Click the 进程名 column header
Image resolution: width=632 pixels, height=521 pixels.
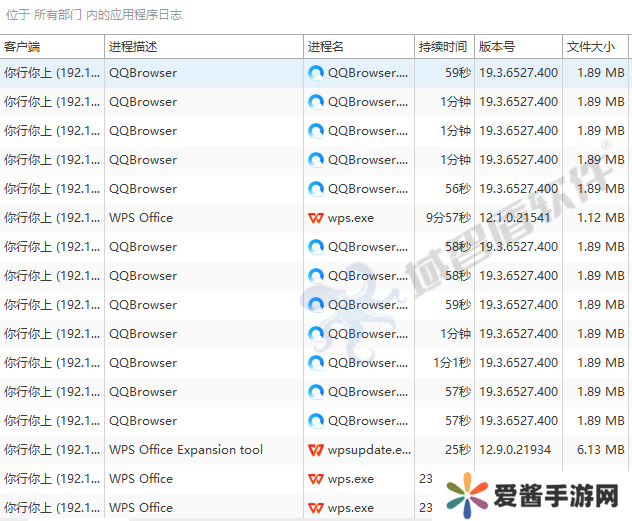click(x=359, y=47)
